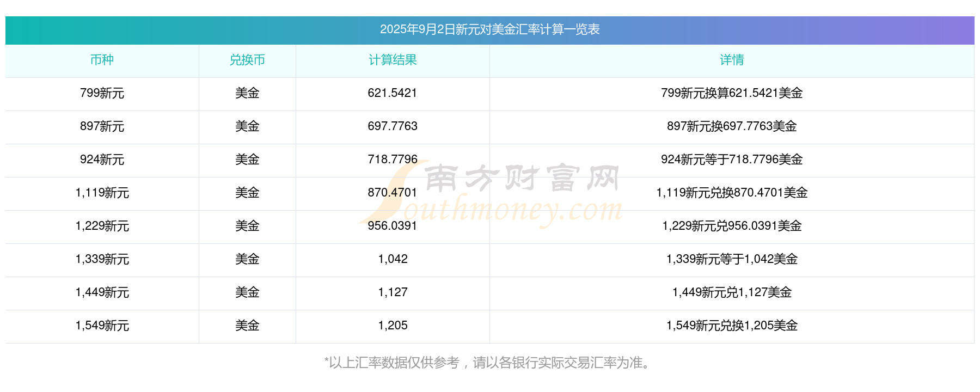Viewport: 980px width, 392px height.
Task: Click 美金 in the 1,339新元 row
Action: (x=247, y=259)
